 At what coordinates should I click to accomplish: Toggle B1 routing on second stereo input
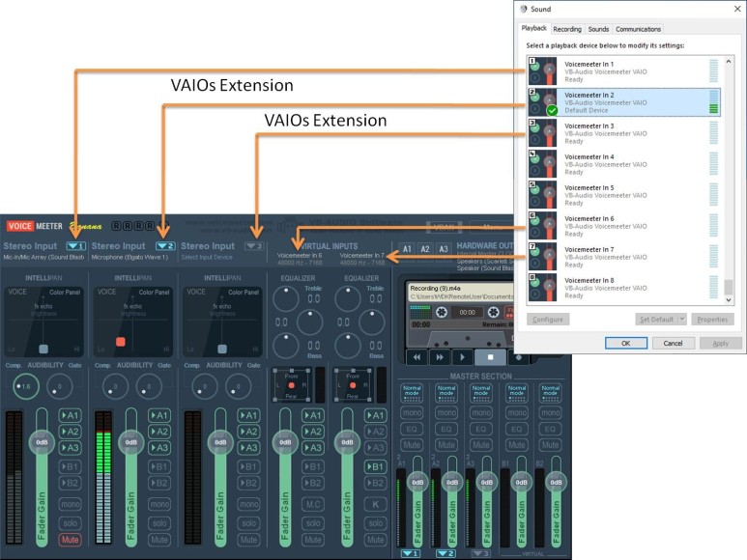pyautogui.click(x=159, y=466)
